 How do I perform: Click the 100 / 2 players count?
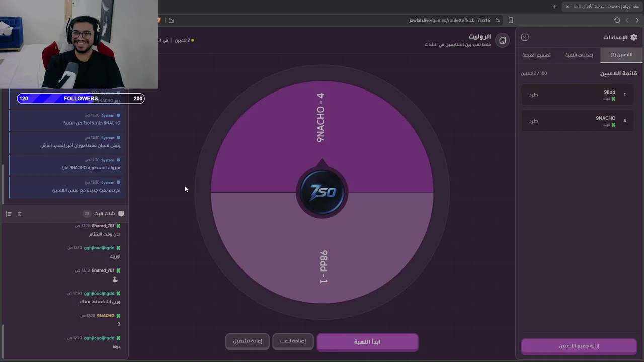pyautogui.click(x=534, y=73)
